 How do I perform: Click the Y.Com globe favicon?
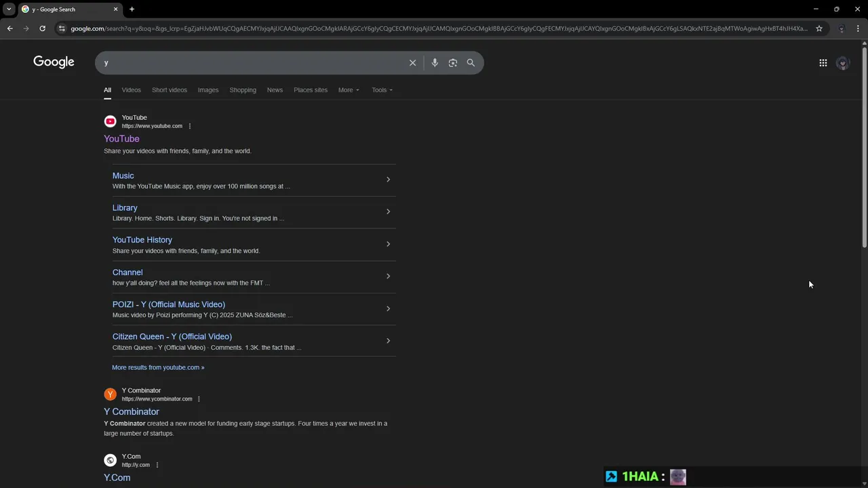click(110, 460)
